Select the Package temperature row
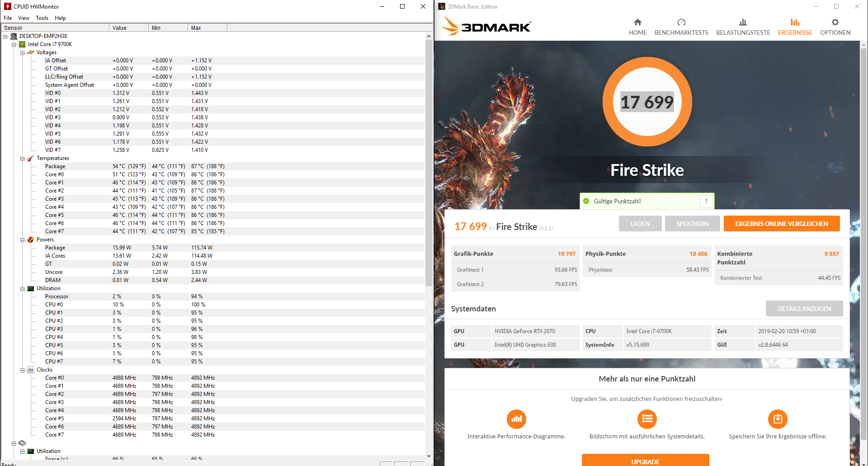The image size is (868, 466). click(x=212, y=166)
